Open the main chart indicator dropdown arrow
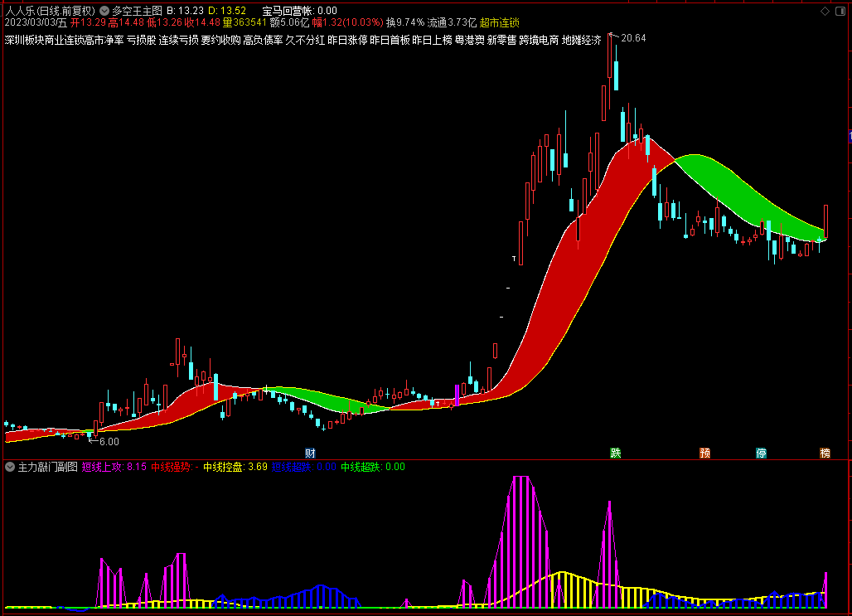This screenshot has width=852, height=616. click(104, 11)
